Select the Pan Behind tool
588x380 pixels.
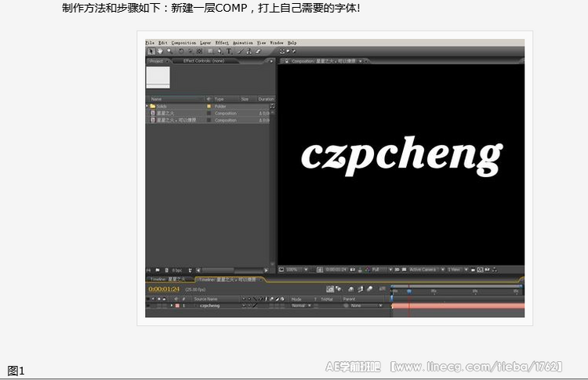(x=199, y=52)
